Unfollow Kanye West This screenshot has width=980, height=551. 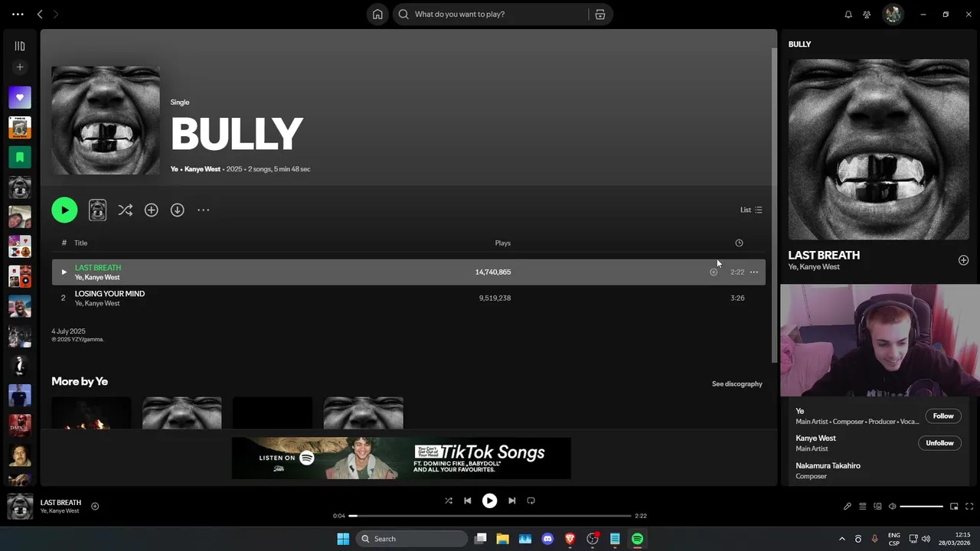(x=939, y=443)
